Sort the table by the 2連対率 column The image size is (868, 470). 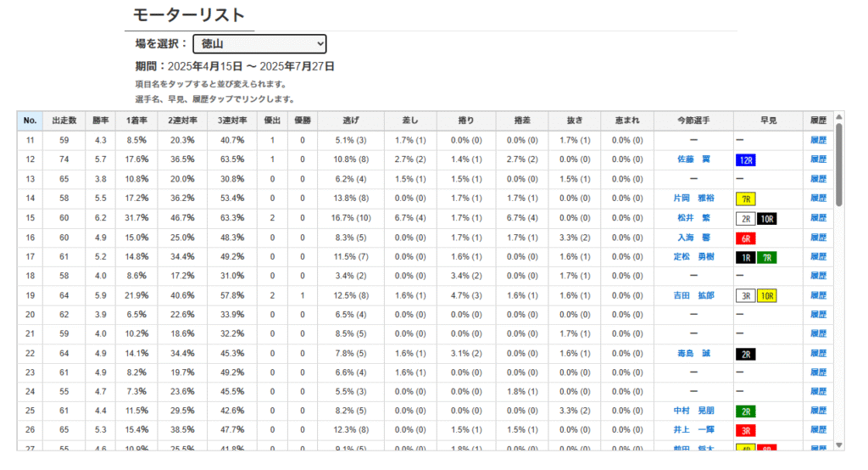click(182, 120)
